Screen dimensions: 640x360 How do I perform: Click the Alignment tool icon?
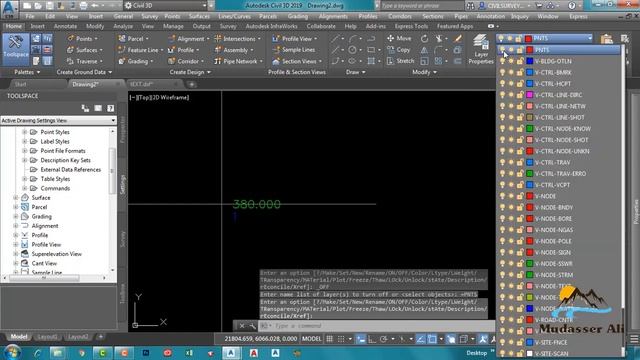coord(171,38)
